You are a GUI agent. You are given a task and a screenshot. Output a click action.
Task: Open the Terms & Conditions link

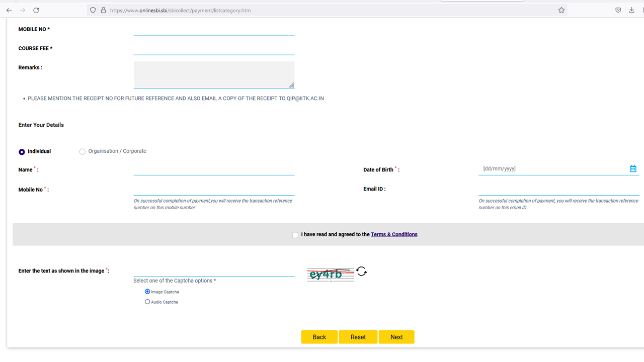[x=394, y=234]
